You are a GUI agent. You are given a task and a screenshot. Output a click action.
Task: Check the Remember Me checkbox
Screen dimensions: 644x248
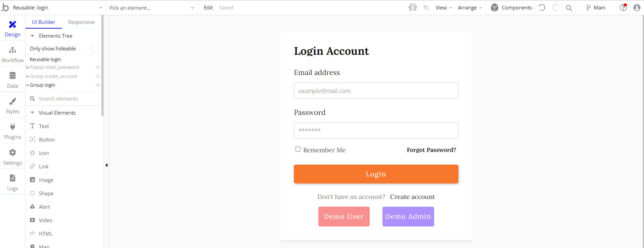tap(298, 149)
